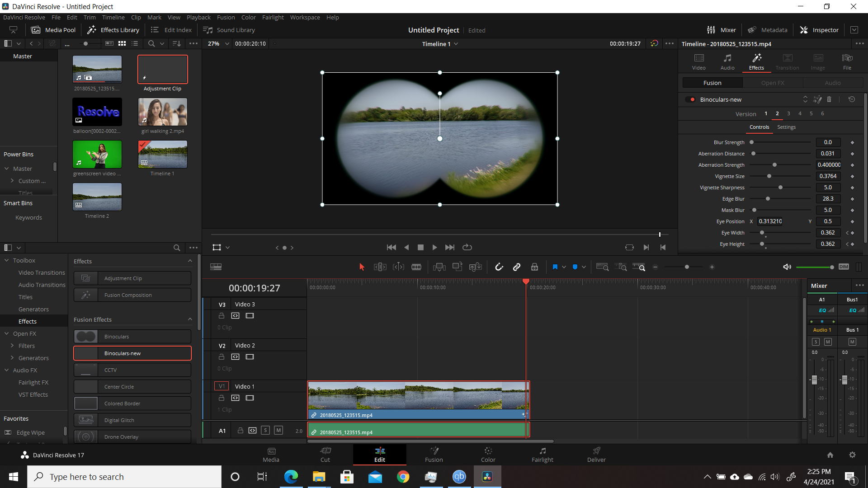This screenshot has width=868, height=488.
Task: Play the timeline forward
Action: coord(434,248)
